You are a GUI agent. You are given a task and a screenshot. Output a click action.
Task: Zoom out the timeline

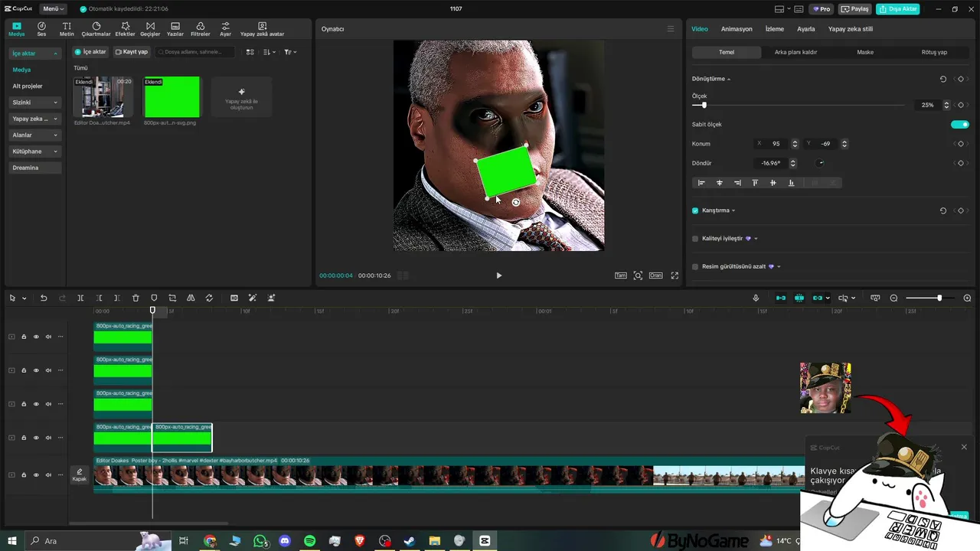[893, 298]
